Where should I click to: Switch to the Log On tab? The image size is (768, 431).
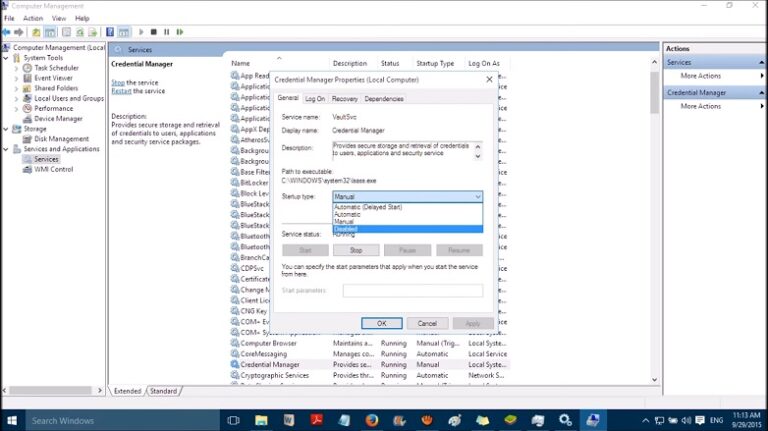tap(315, 99)
